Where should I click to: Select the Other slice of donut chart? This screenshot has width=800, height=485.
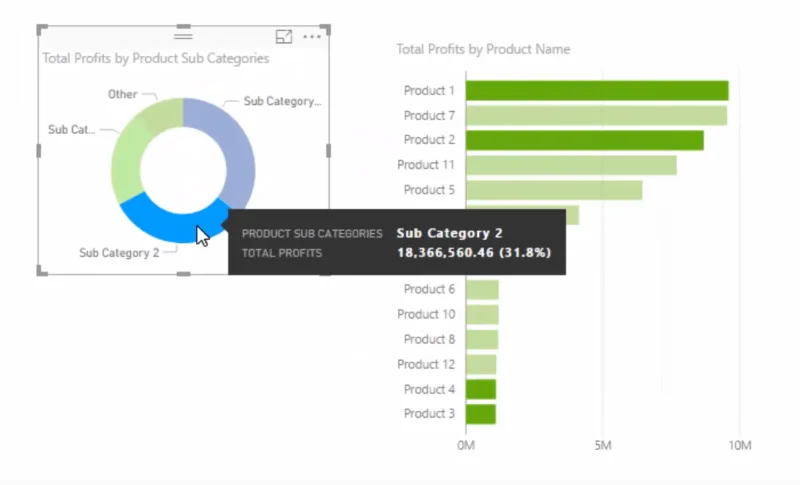(x=158, y=113)
